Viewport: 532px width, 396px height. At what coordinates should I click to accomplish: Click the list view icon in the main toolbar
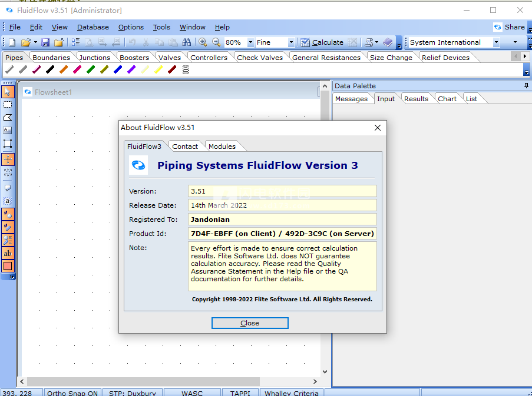(x=75, y=42)
